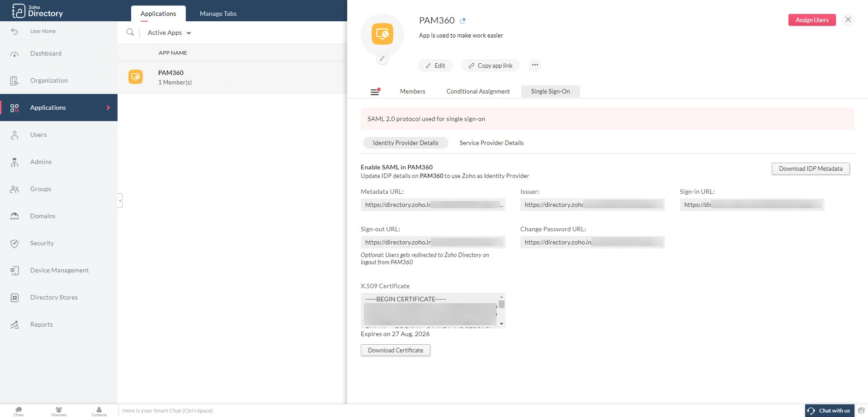Click the pencil icon to edit PAM360 logo

click(x=382, y=58)
